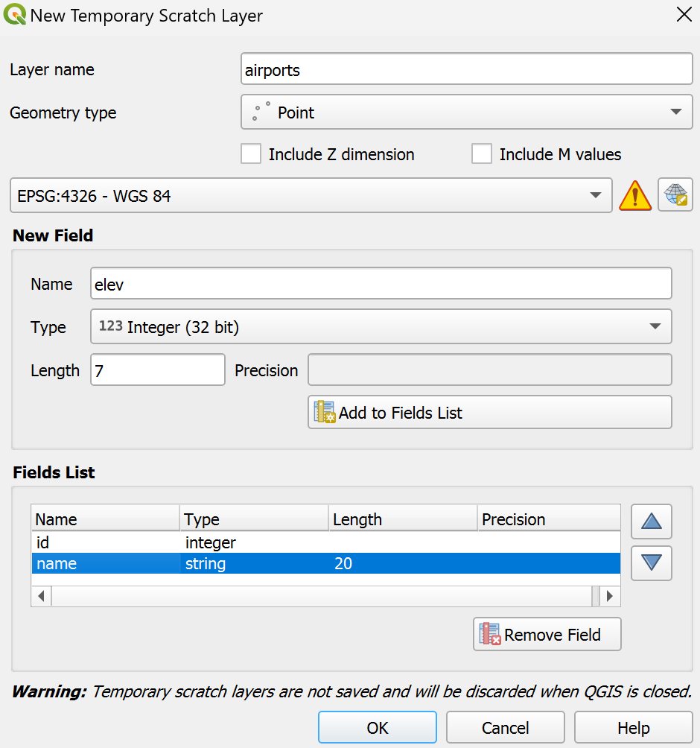The width and height of the screenshot is (700, 748).
Task: Open Help for this dialog
Action: (633, 728)
